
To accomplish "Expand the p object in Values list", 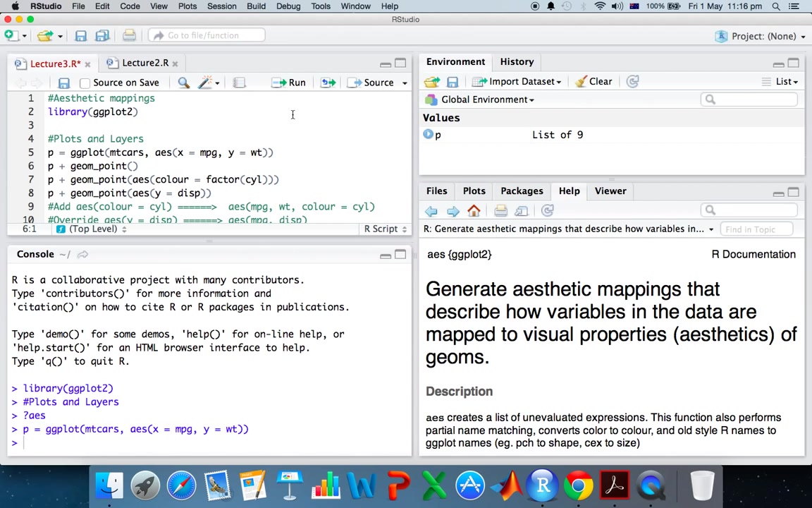I will tap(428, 134).
